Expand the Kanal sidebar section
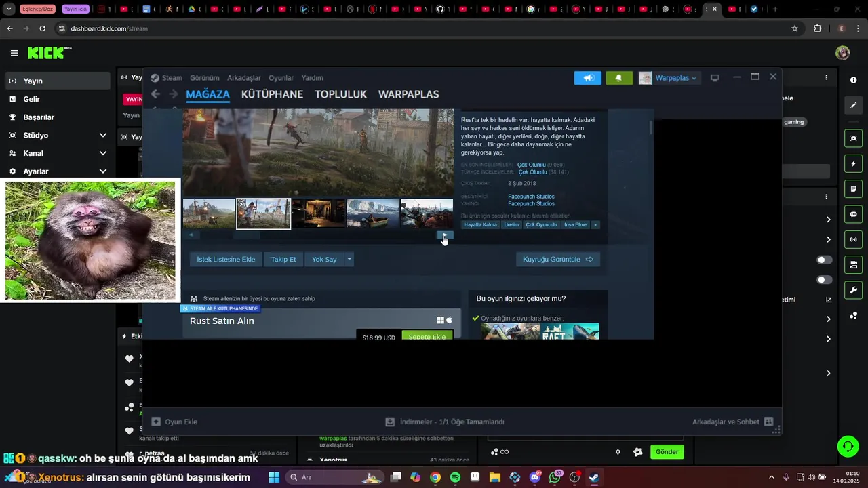Viewport: 868px width, 488px height. (103, 153)
